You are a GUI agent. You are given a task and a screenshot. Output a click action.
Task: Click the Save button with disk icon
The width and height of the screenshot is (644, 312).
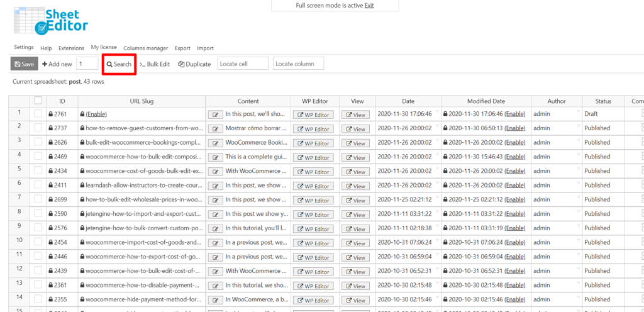tap(25, 64)
